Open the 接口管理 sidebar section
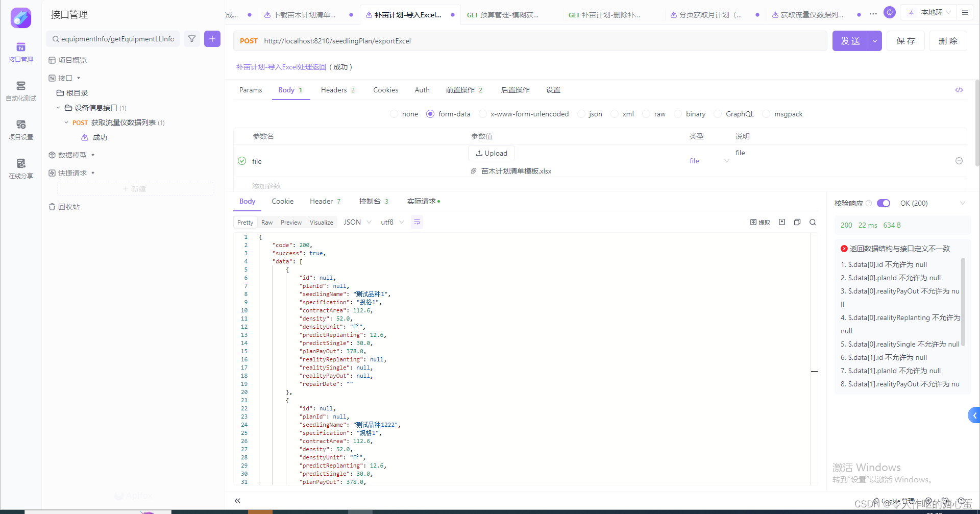This screenshot has width=980, height=514. point(21,53)
